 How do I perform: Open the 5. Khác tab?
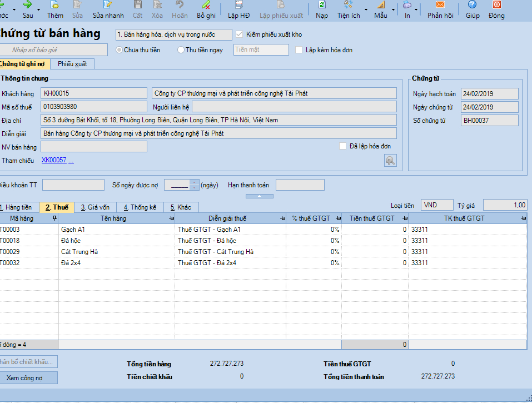click(x=181, y=207)
